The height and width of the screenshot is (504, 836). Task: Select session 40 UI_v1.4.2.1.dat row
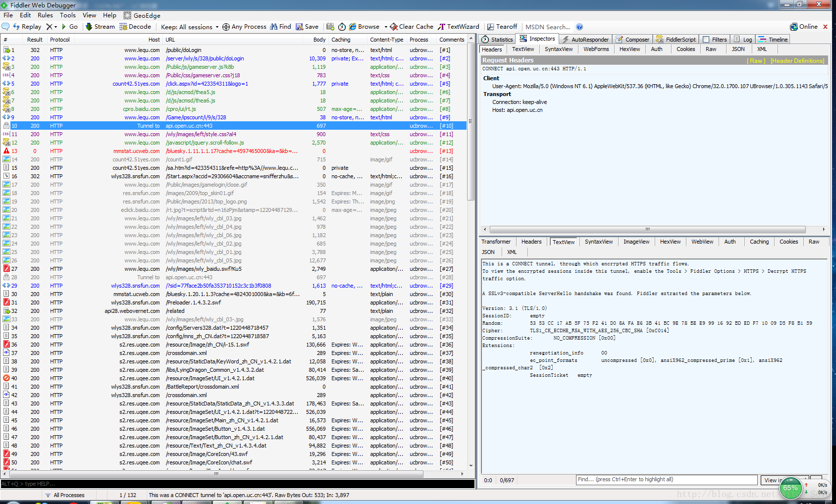point(234,378)
